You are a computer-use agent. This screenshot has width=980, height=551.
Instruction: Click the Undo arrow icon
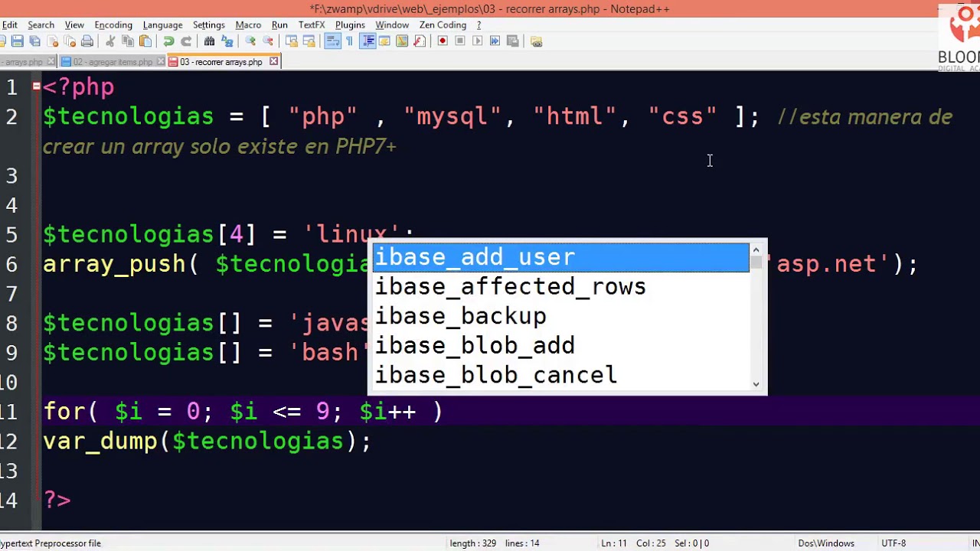coord(168,41)
